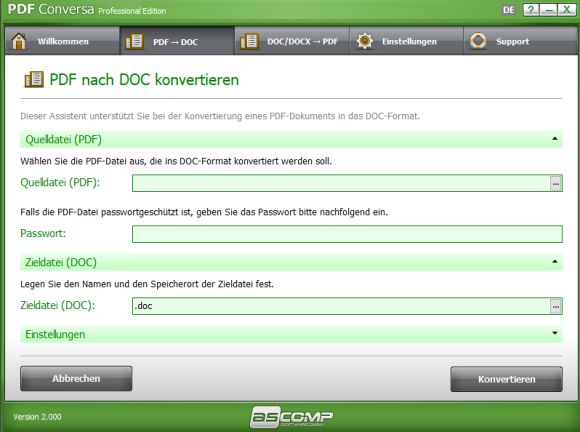Select the PDF → DOC tab

[x=177, y=41]
